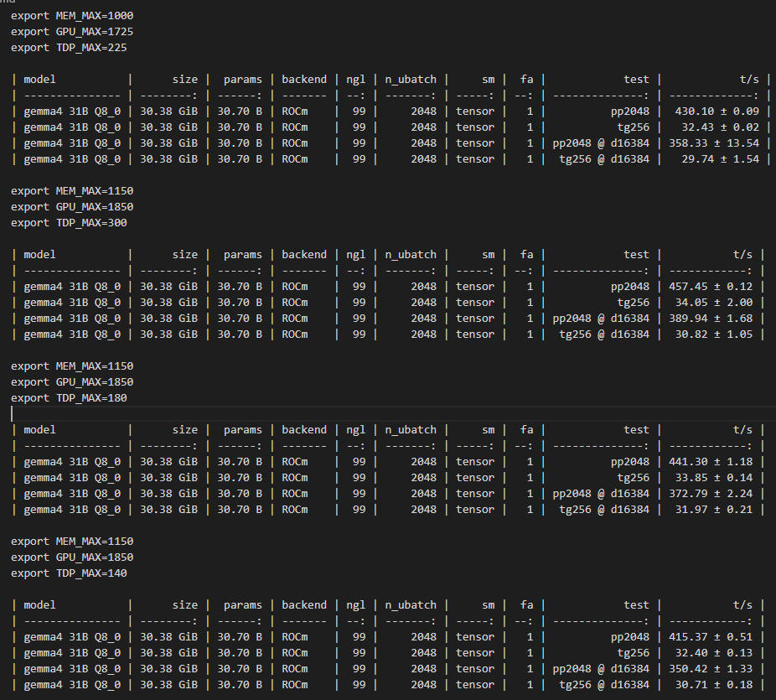
Task: Click the value '29.74 ± 1.54'
Action: point(720,159)
